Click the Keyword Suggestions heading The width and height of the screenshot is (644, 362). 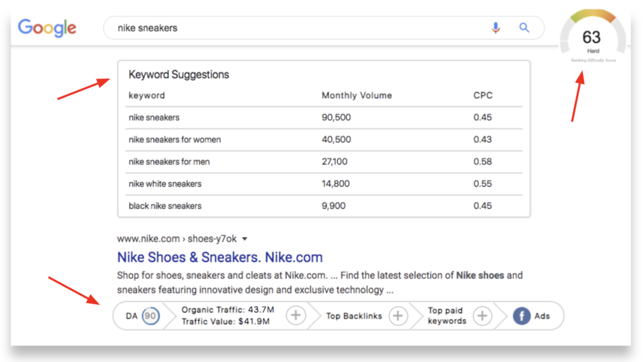179,74
